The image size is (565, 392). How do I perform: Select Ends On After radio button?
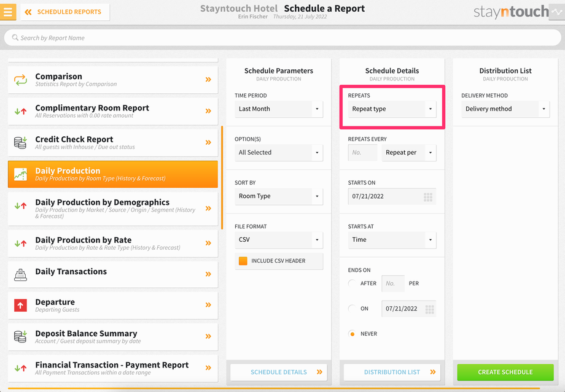[352, 283]
